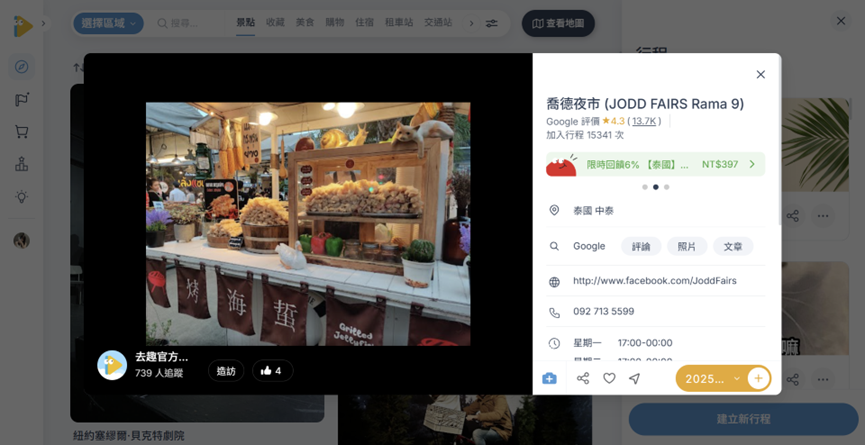Viewport: 865px width, 445px height.
Task: Expand the left sidebar with chevron
Action: point(44,23)
